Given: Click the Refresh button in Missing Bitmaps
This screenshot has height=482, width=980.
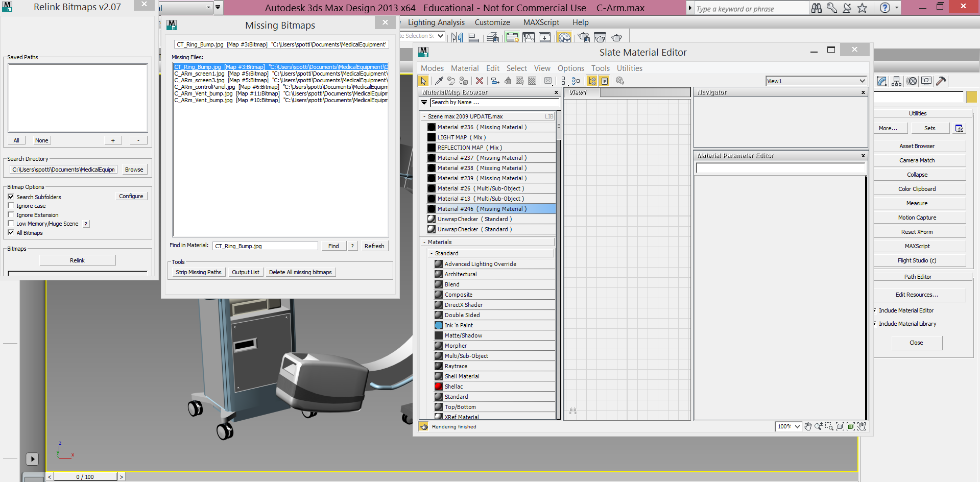Looking at the screenshot, I should point(374,246).
